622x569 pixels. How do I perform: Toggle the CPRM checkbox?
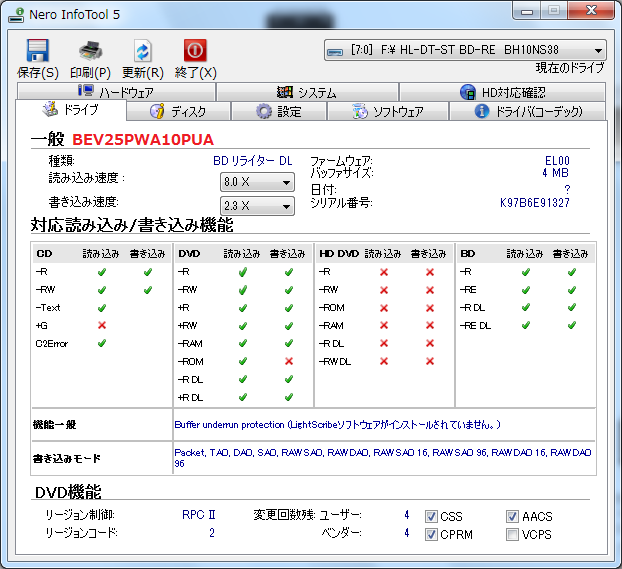pyautogui.click(x=431, y=535)
